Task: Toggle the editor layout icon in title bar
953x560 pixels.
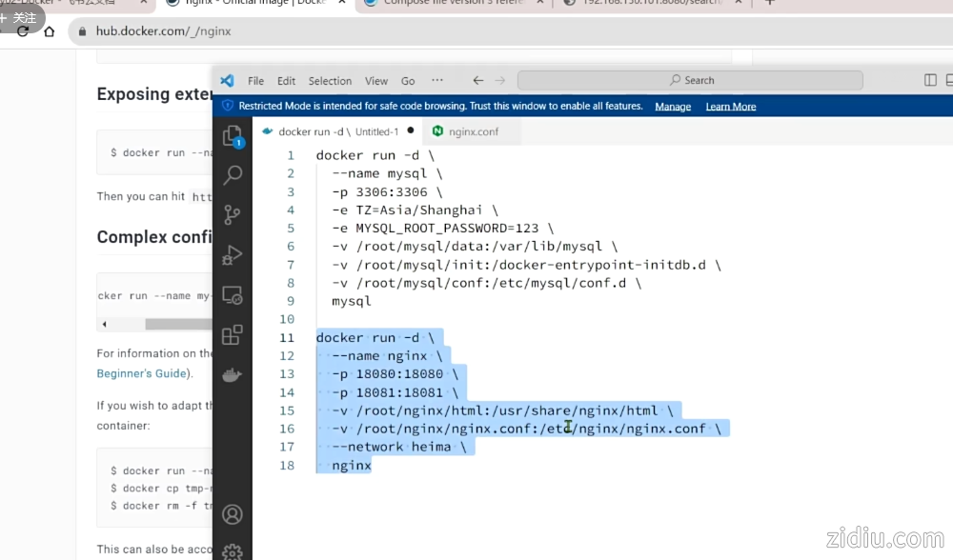Action: [930, 81]
